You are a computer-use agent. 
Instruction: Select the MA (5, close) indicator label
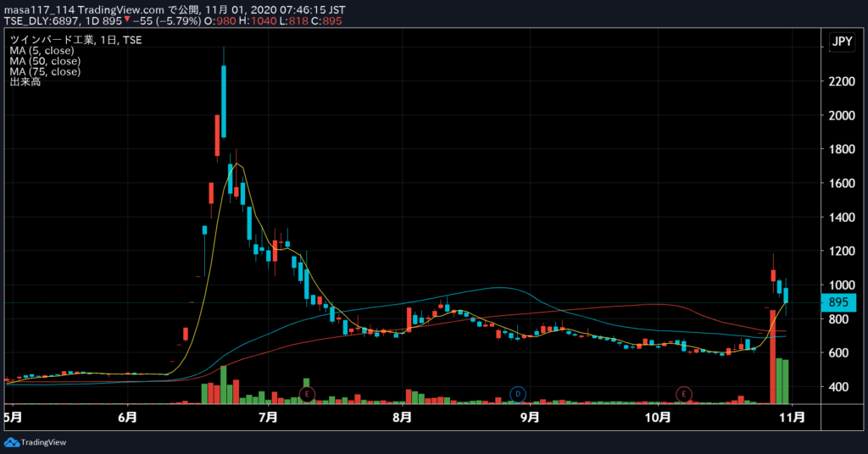42,50
